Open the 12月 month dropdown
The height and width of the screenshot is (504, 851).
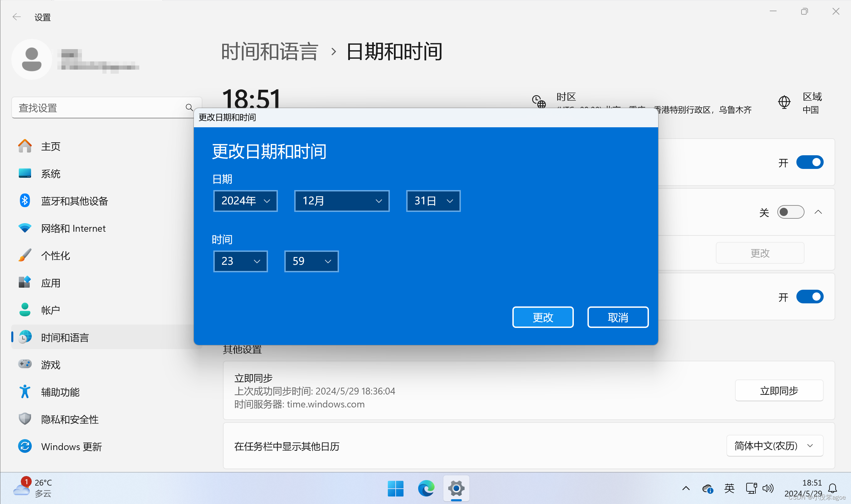341,201
